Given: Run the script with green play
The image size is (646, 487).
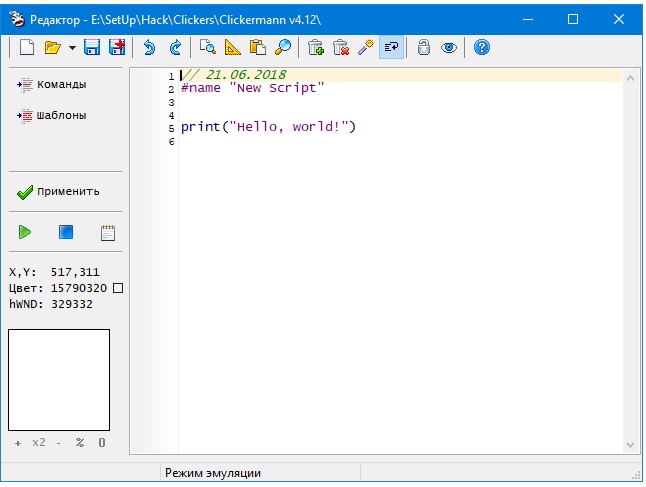Looking at the screenshot, I should (25, 232).
